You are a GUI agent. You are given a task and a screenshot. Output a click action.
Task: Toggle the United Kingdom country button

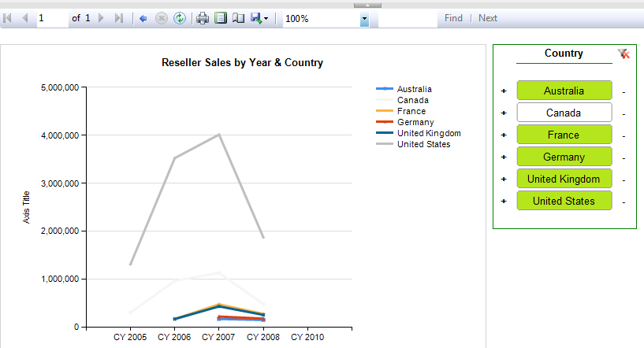point(564,179)
